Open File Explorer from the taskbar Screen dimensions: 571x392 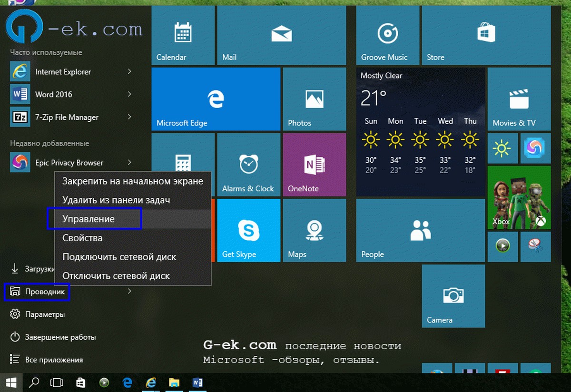[x=175, y=382]
